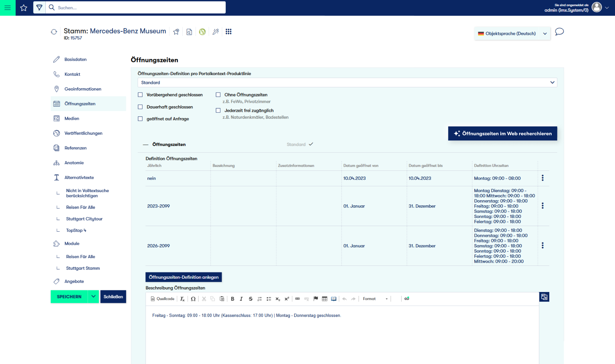This screenshot has height=364, width=615.
Task: Expand the Standard Portalkontext dropdown
Action: [x=347, y=82]
